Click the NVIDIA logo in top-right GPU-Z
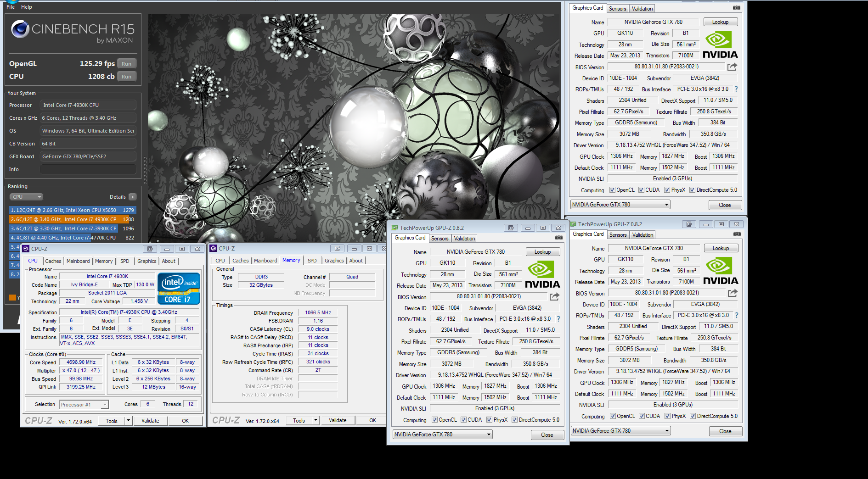 (720, 45)
